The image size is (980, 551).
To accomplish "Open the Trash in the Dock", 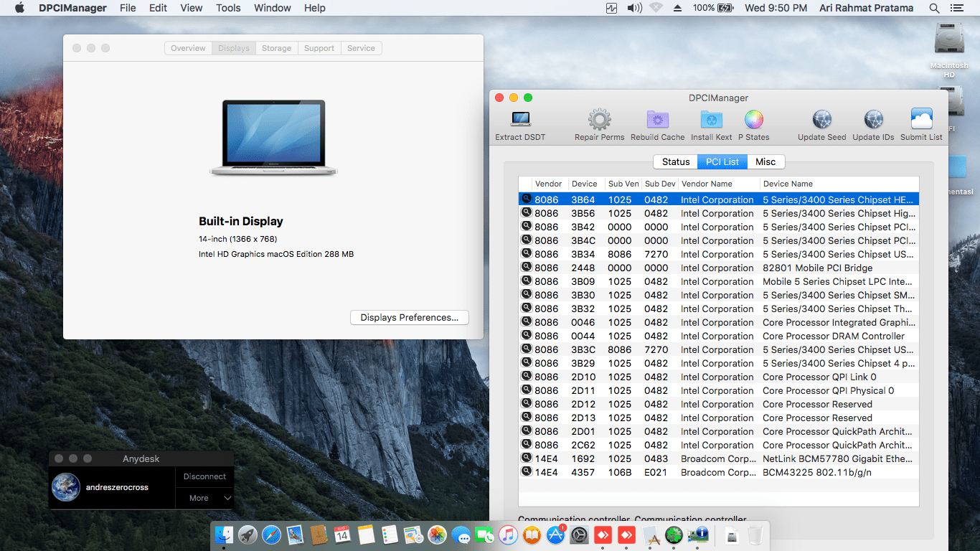I will coord(755,534).
